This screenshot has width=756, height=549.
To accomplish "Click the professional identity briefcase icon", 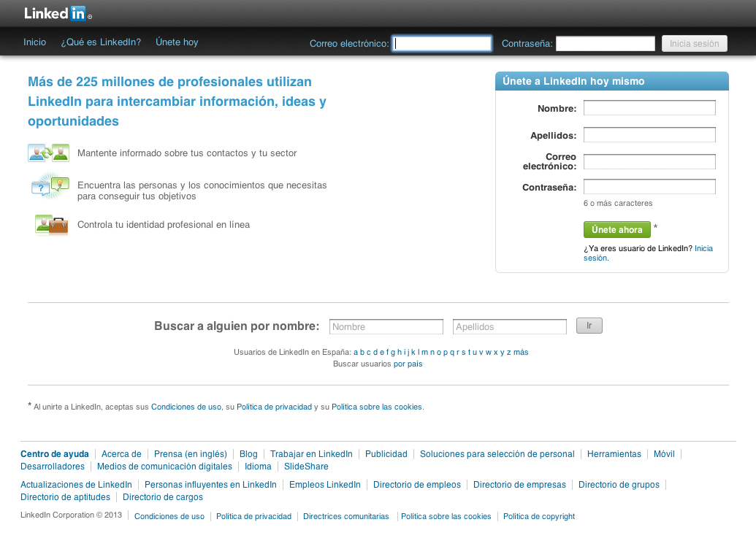I will click(x=51, y=225).
